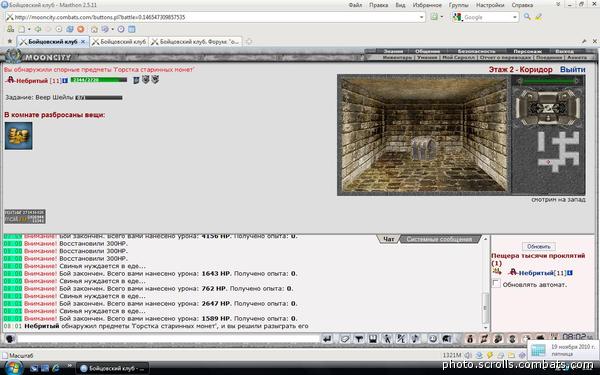
Task: Click the info icon next to Небритый at top
Action: click(65, 80)
